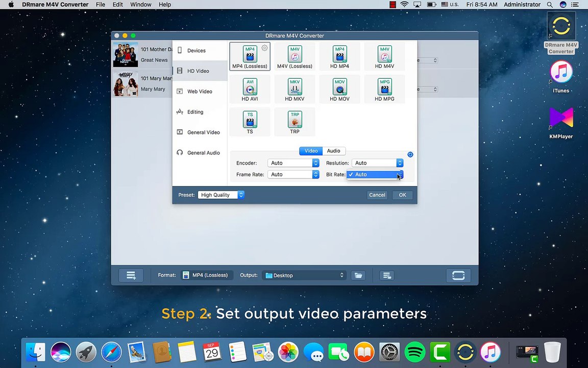Screen dimensions: 588x368
Task: Open System Preferences from the Dock
Action: 389,352
